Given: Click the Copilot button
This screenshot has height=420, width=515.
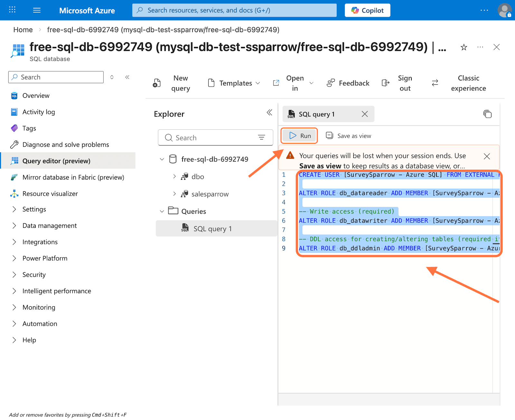Looking at the screenshot, I should [x=367, y=10].
